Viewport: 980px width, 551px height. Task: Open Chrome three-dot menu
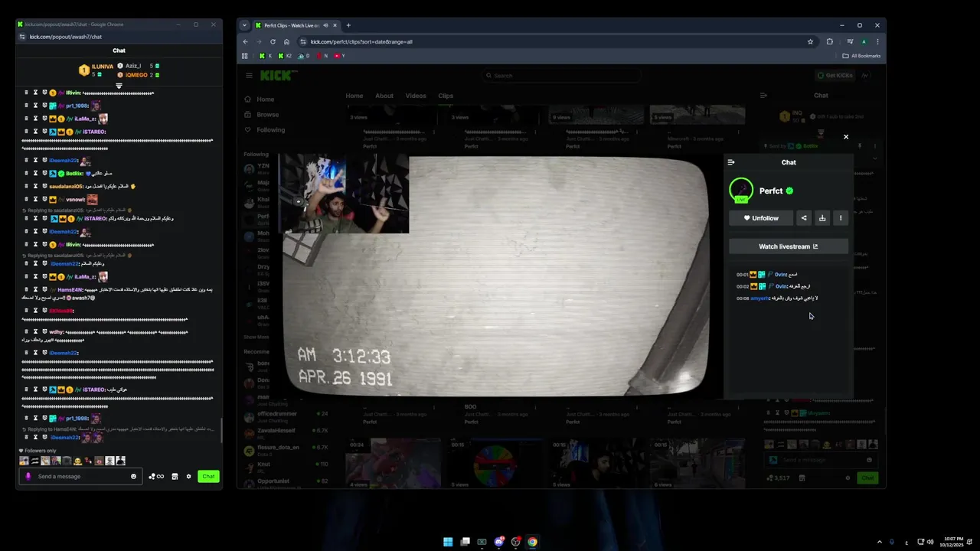coord(877,41)
